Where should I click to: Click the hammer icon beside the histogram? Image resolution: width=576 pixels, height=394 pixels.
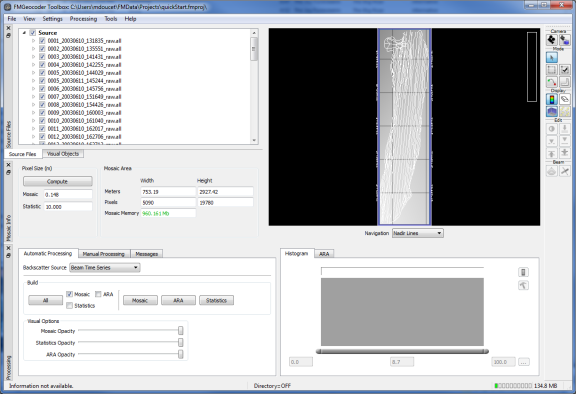click(x=523, y=285)
